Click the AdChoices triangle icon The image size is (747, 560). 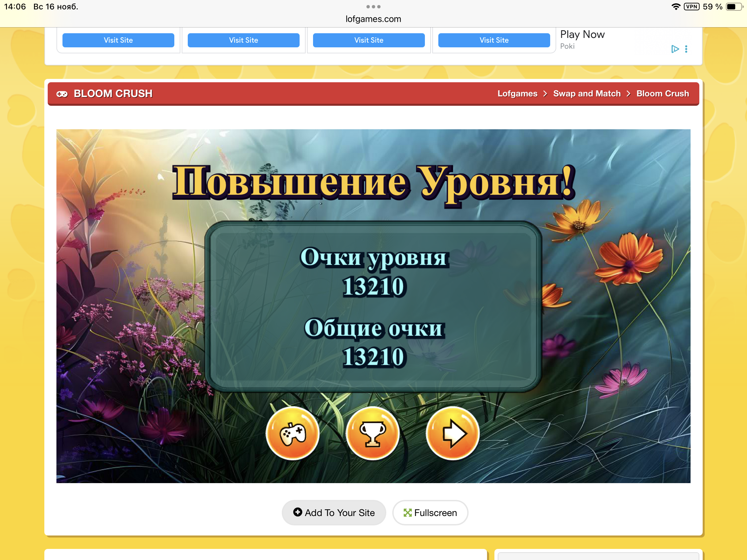pyautogui.click(x=674, y=49)
